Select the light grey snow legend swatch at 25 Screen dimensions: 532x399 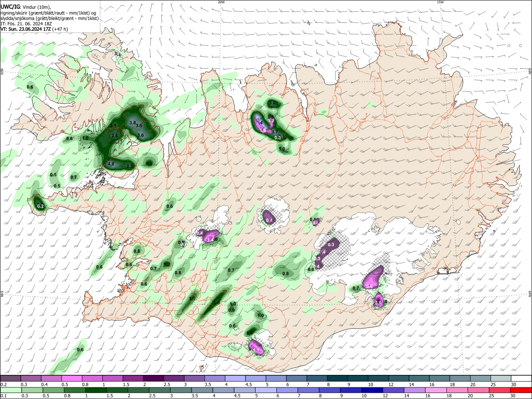click(501, 379)
